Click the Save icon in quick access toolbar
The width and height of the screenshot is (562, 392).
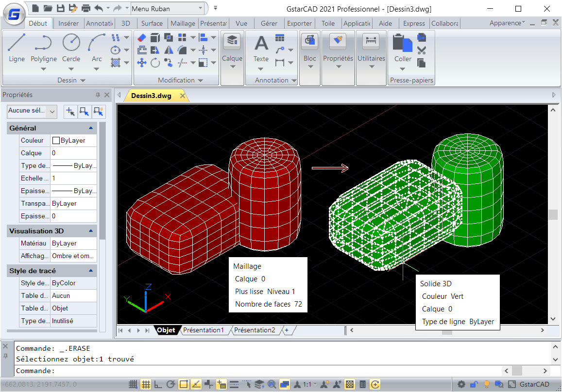[x=61, y=8]
